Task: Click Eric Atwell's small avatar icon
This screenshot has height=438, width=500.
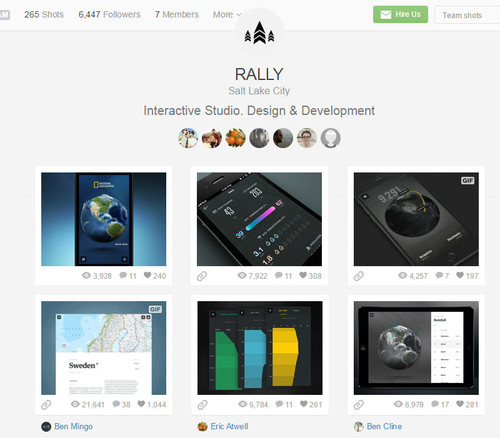Action: [x=202, y=426]
